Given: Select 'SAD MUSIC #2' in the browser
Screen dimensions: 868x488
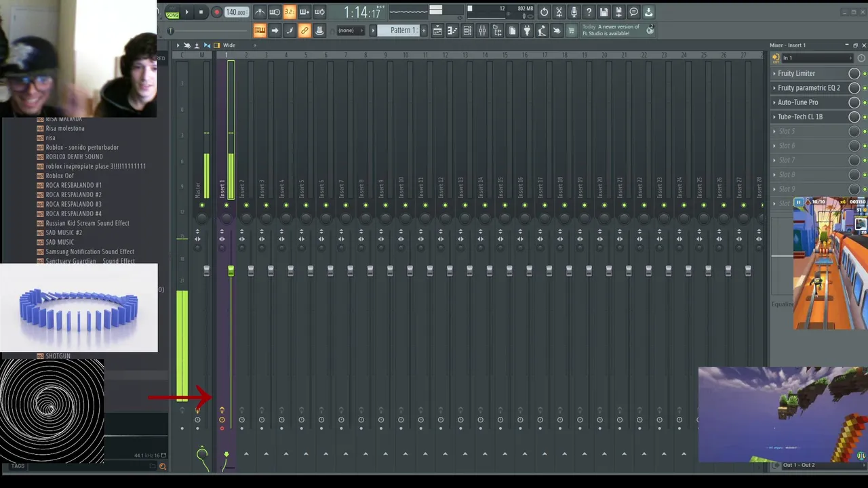Looking at the screenshot, I should [x=64, y=232].
